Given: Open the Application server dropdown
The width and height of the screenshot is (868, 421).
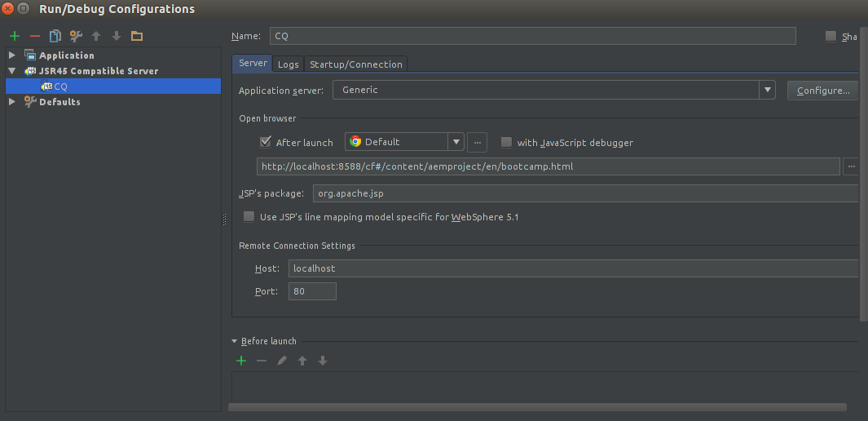Looking at the screenshot, I should (x=767, y=90).
